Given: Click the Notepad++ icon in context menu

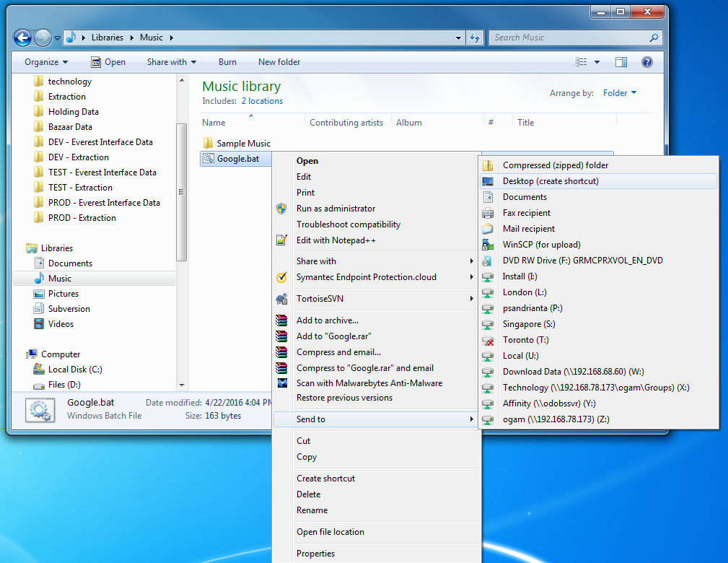Looking at the screenshot, I should pyautogui.click(x=281, y=240).
